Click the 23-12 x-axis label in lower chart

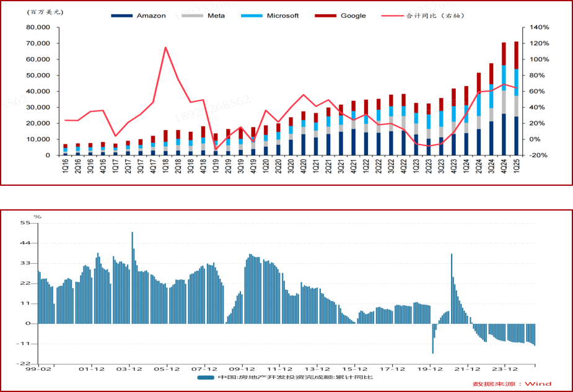tap(505, 369)
